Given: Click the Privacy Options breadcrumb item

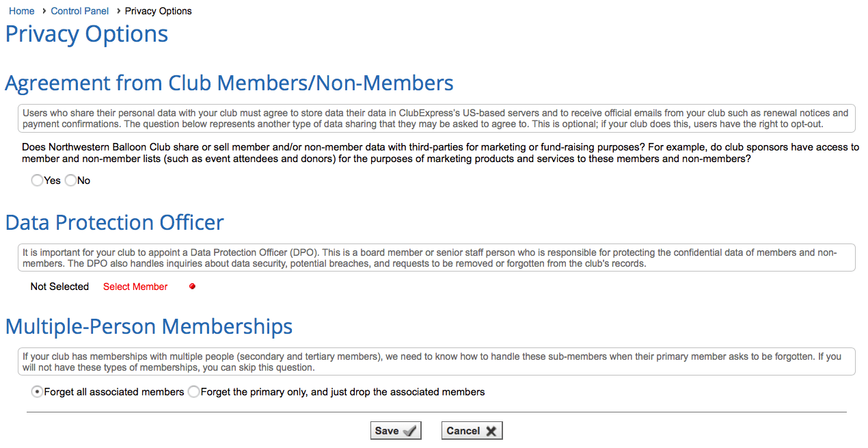Looking at the screenshot, I should 158,11.
